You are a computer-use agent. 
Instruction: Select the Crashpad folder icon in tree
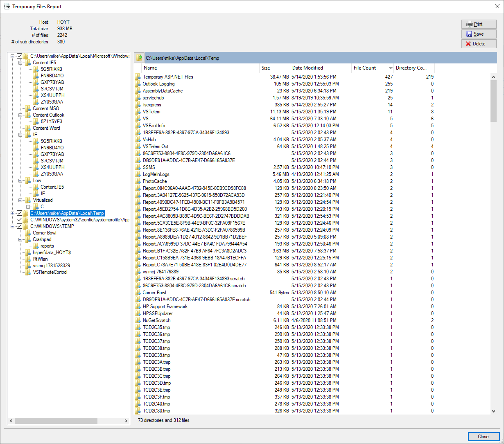click(28, 239)
